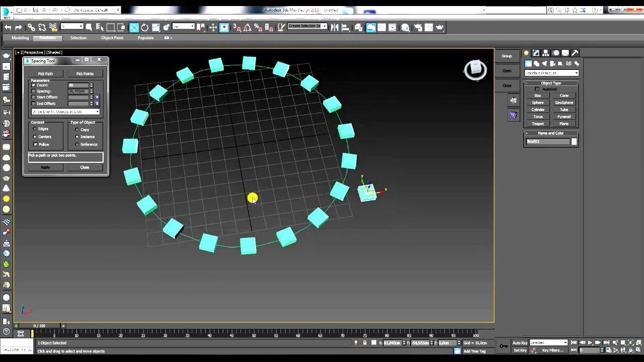Click the Undo arrow icon
Screen dimensions: 644x362
[8, 28]
